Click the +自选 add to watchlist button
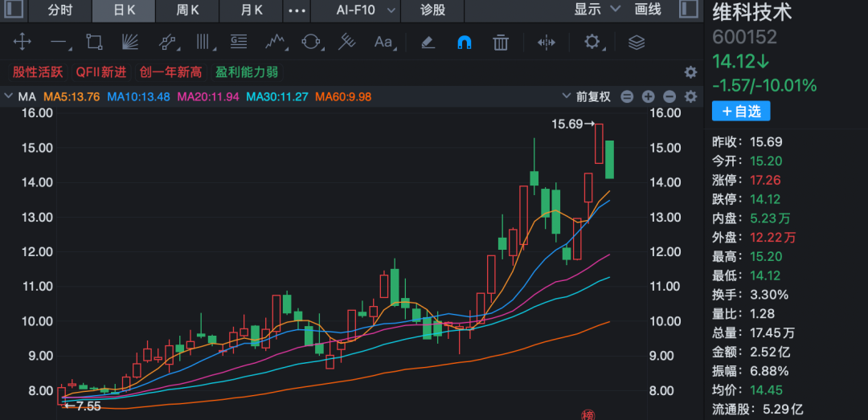868x420 pixels. tap(740, 112)
